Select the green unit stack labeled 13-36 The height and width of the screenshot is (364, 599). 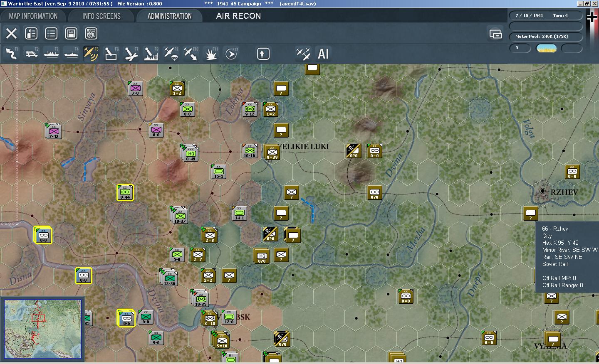click(169, 277)
